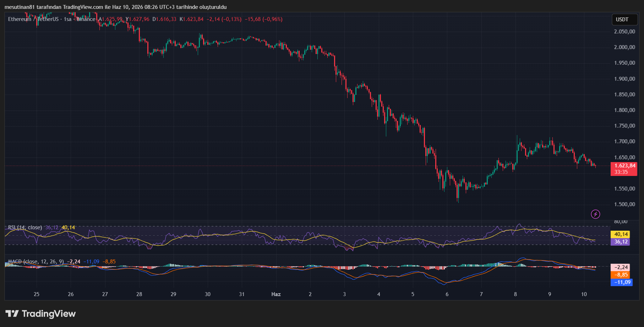Click the mesutinan81 creation caption at top
644x327 pixels.
point(115,7)
